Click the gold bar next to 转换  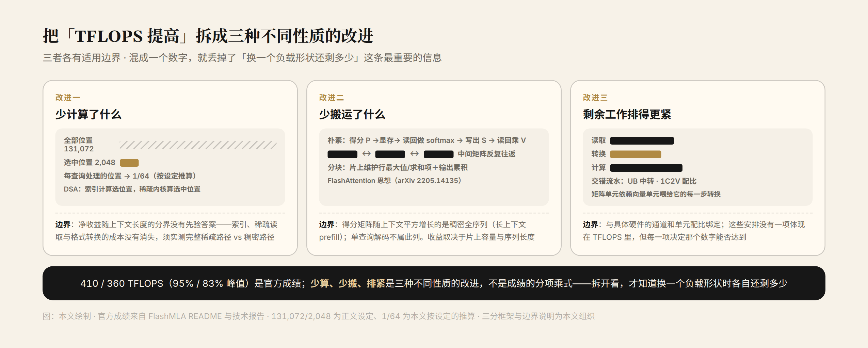point(636,154)
